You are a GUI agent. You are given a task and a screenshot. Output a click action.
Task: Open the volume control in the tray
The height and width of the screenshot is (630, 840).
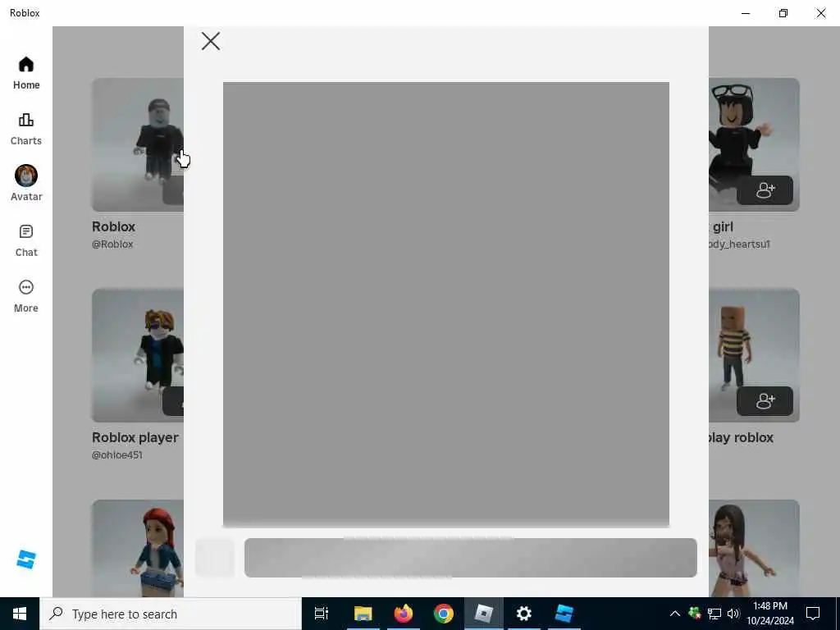coord(733,614)
